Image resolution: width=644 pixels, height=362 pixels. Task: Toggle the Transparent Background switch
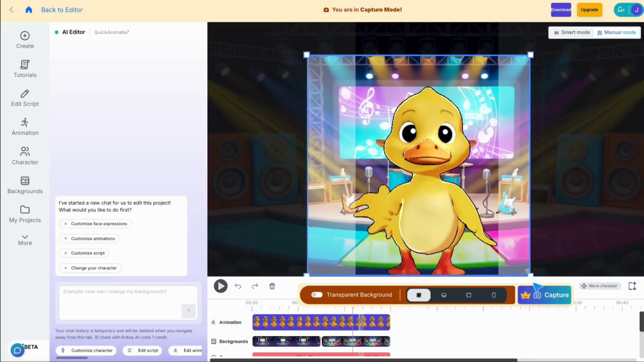pos(317,295)
